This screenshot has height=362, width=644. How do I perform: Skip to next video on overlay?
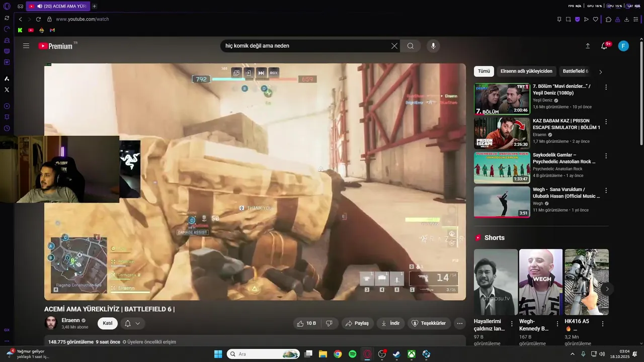[x=261, y=73]
